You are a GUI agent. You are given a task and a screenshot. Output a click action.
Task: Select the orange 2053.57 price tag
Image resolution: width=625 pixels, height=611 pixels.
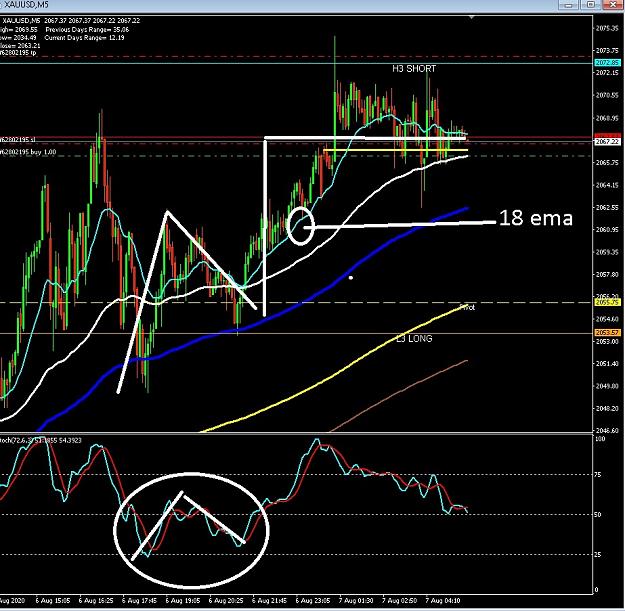point(607,332)
